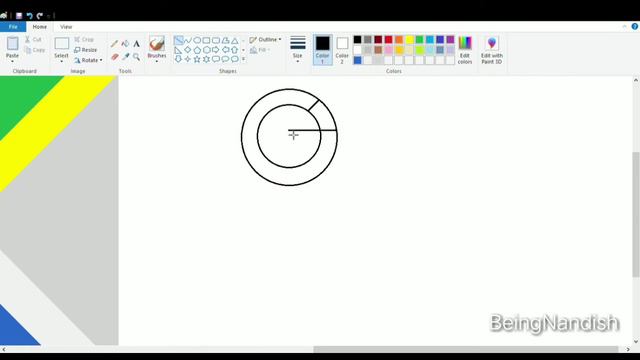The width and height of the screenshot is (640, 360).
Task: Expand the Shapes gallery More arrow
Action: [x=244, y=59]
